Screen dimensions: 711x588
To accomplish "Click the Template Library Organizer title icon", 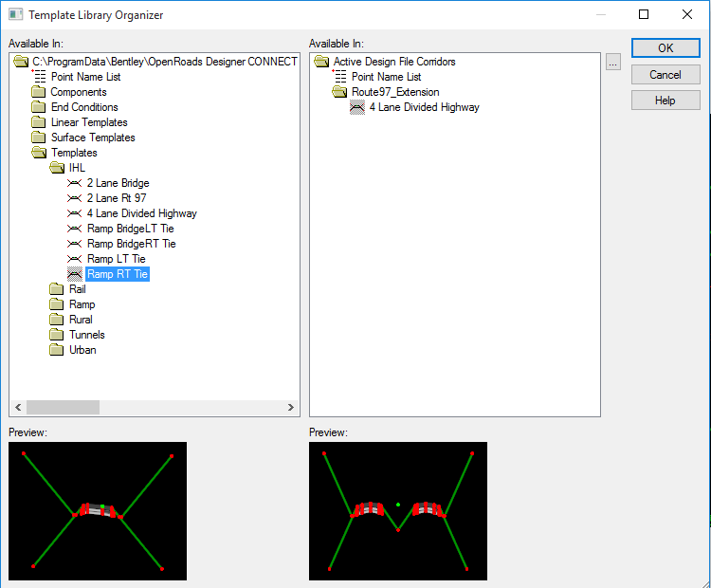I will 15,14.
